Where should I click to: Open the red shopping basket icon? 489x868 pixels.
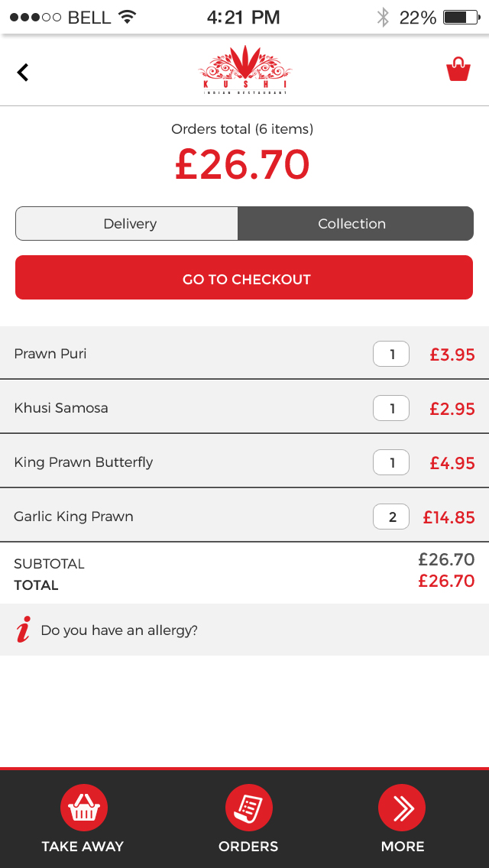[x=458, y=70]
